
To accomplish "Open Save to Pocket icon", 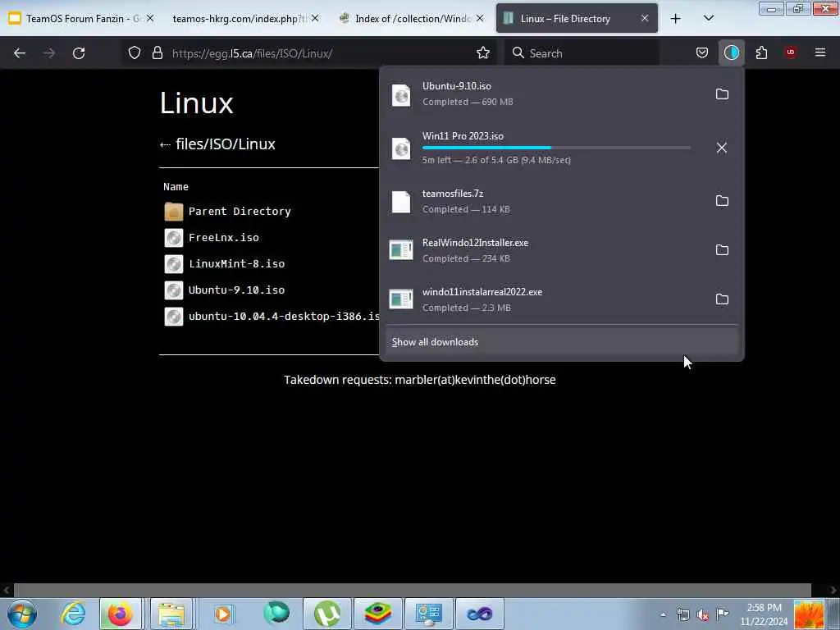I will pyautogui.click(x=702, y=52).
